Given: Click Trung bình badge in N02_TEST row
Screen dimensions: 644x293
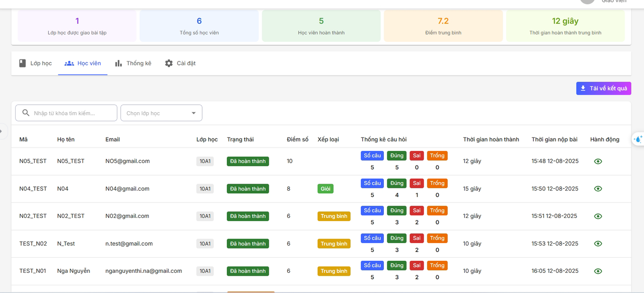Looking at the screenshot, I should (334, 216).
